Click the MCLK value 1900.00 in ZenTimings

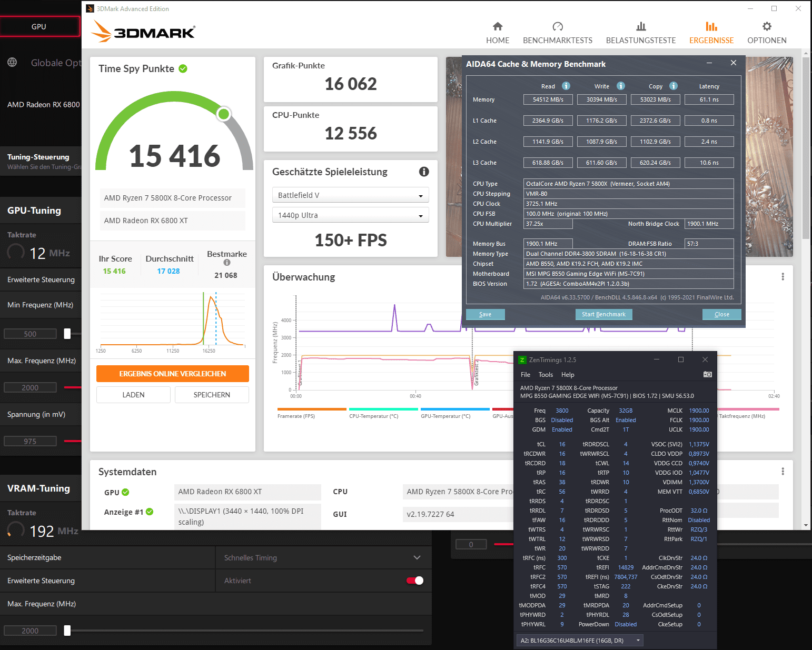[699, 411]
